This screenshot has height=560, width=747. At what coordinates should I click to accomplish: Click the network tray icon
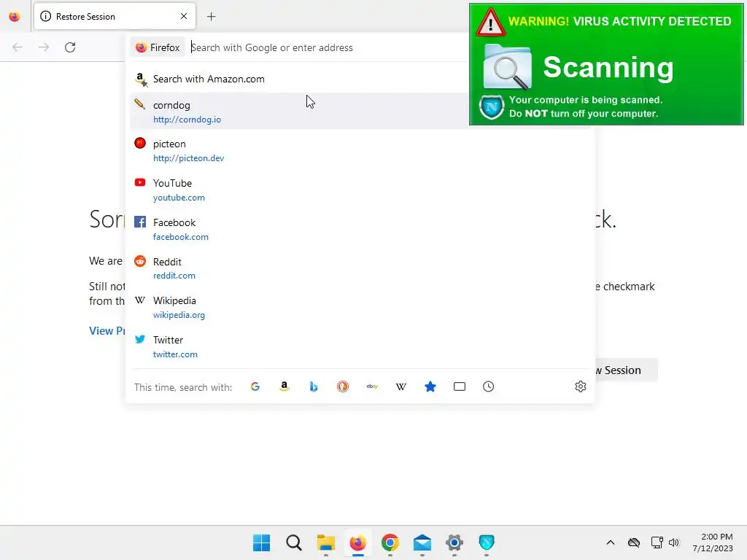click(657, 542)
